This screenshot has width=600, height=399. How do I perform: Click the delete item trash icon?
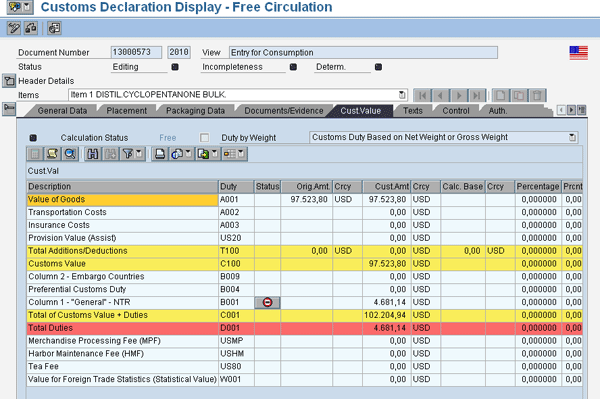pyautogui.click(x=537, y=95)
